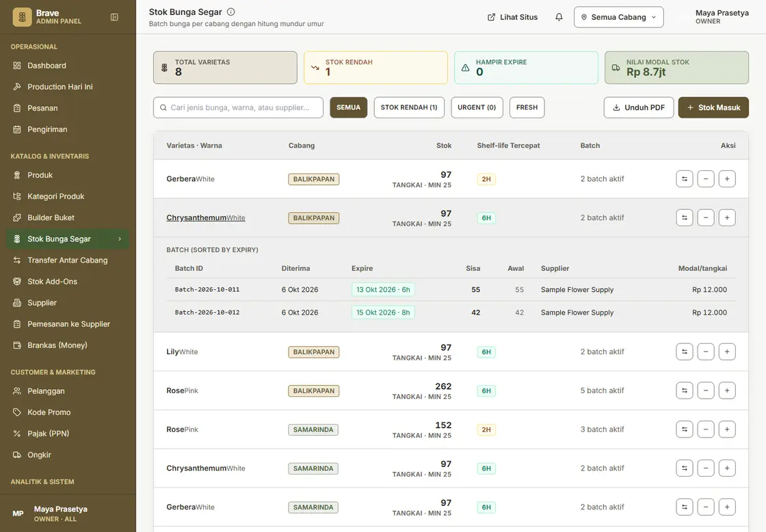Transfer Rose Pink Balikpapan stock
Image resolution: width=766 pixels, height=532 pixels.
[685, 390]
